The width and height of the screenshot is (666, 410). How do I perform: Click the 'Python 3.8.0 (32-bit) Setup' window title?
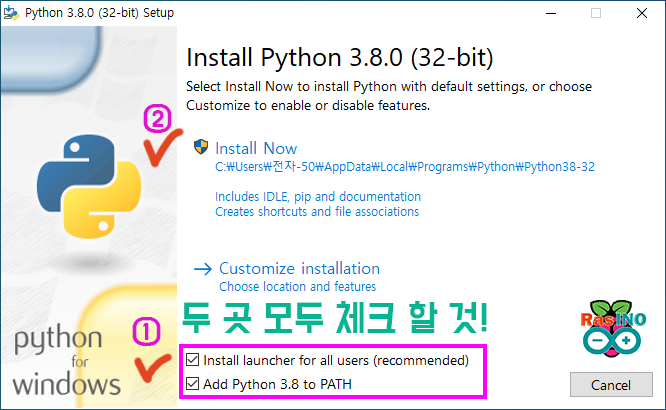(x=99, y=13)
